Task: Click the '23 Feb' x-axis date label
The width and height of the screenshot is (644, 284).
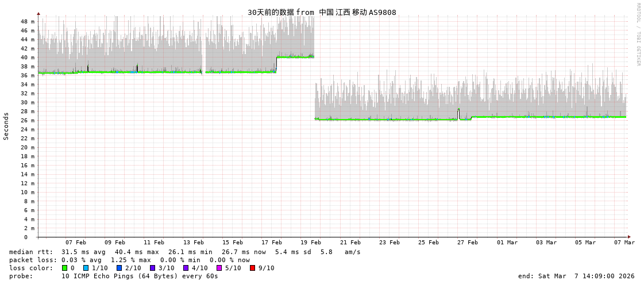Action: pos(390,243)
